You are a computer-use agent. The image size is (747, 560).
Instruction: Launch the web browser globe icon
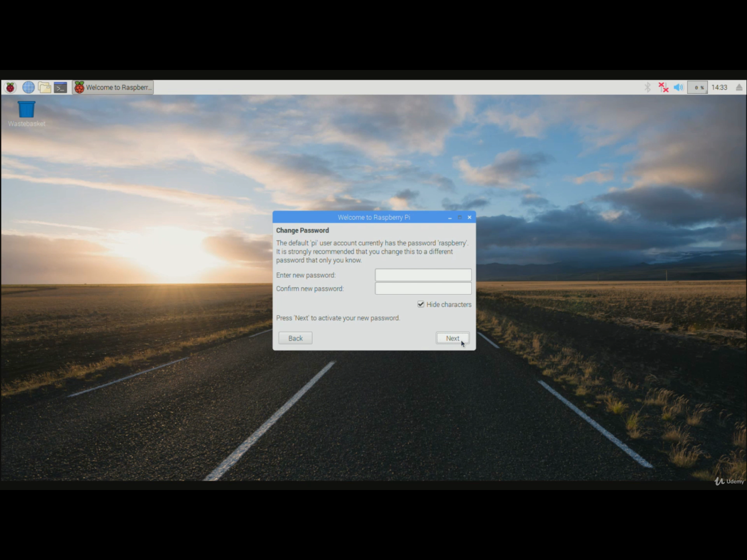[28, 87]
